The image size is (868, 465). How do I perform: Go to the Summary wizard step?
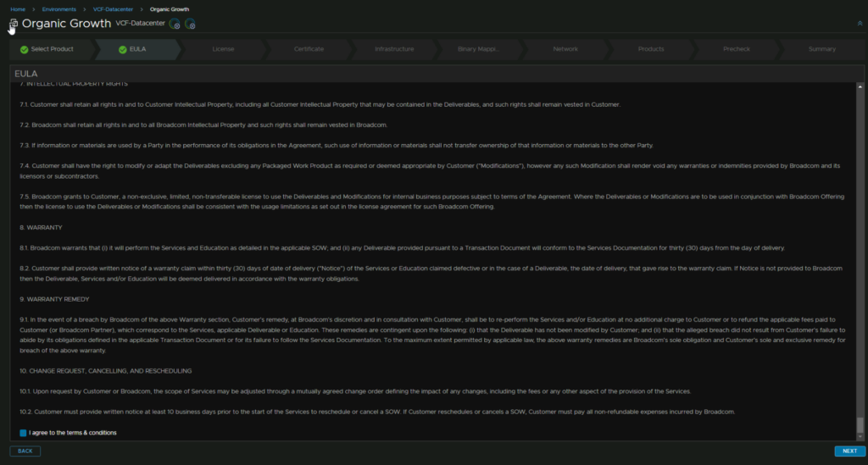click(x=822, y=49)
